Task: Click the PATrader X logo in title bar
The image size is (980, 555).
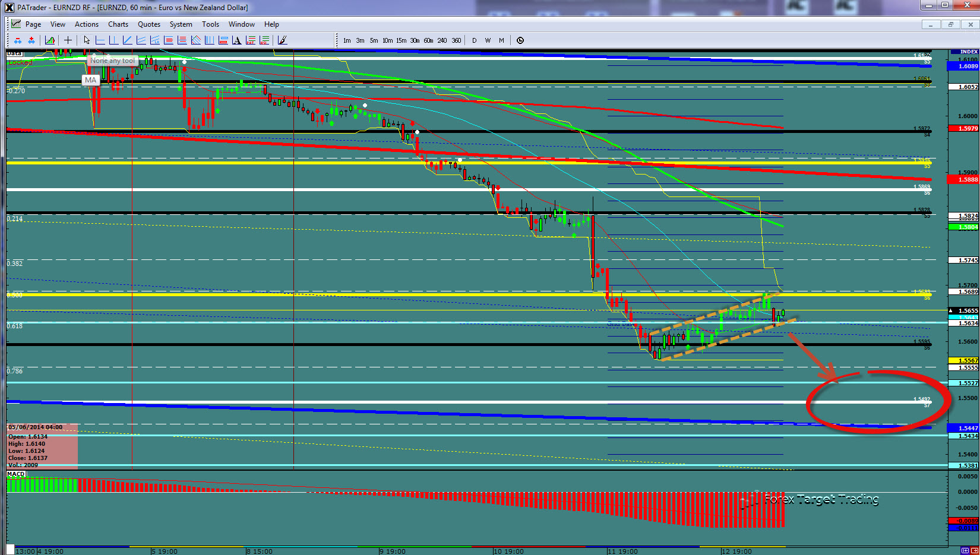Action: pyautogui.click(x=9, y=8)
